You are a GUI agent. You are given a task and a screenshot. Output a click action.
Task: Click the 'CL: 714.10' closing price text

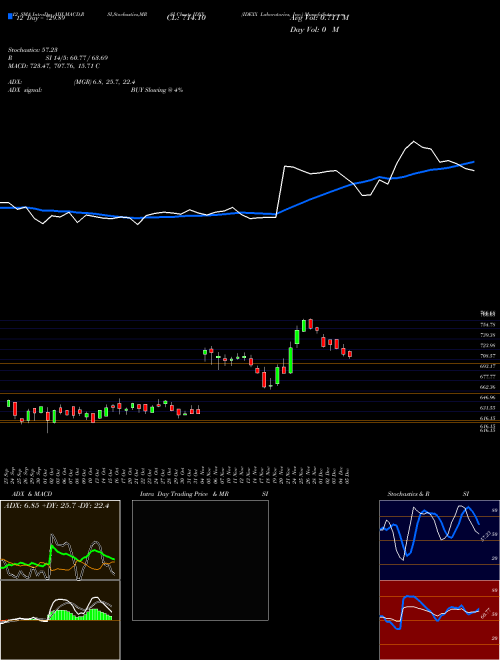(x=186, y=18)
